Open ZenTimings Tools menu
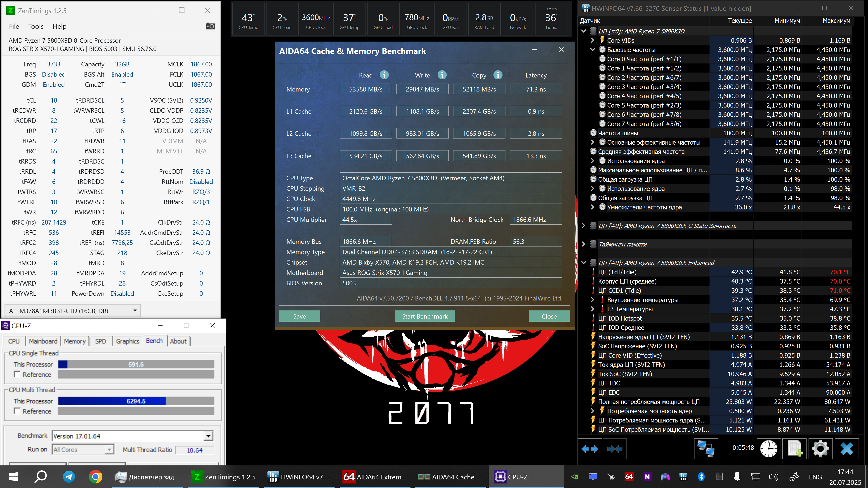The image size is (868, 488). [x=36, y=26]
